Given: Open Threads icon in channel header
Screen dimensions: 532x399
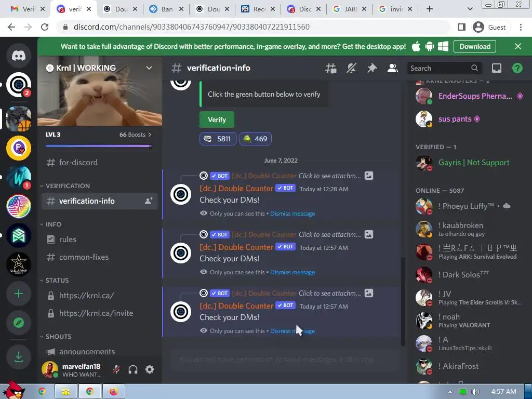Looking at the screenshot, I should tap(331, 68).
